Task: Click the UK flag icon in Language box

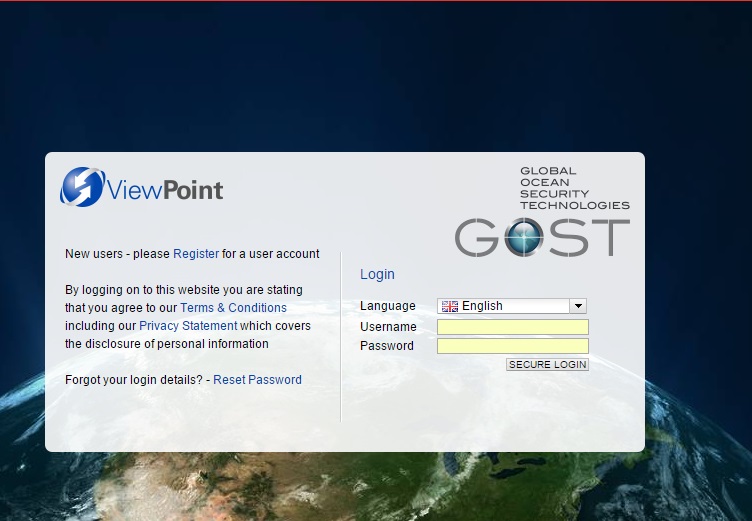Action: [450, 306]
